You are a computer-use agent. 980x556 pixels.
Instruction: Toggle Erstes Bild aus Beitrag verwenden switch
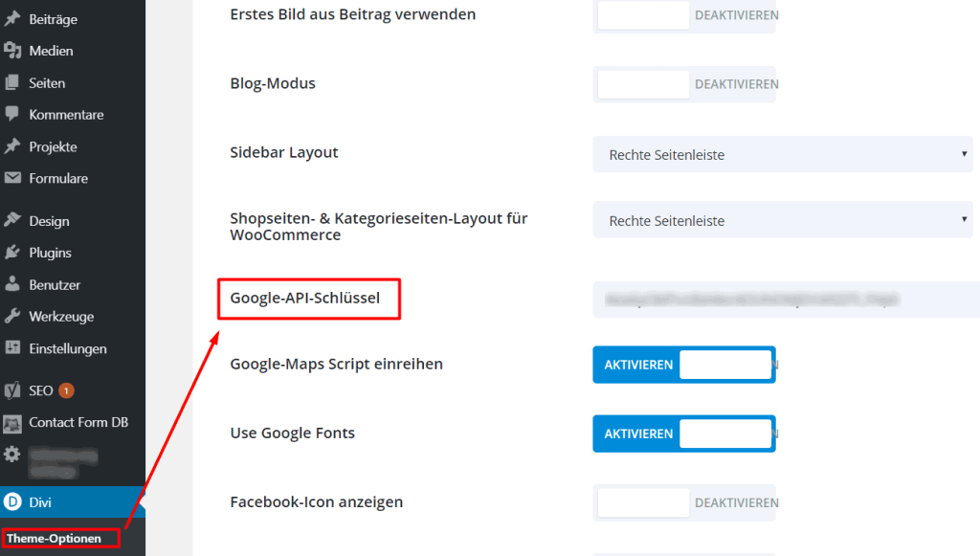[x=684, y=15]
